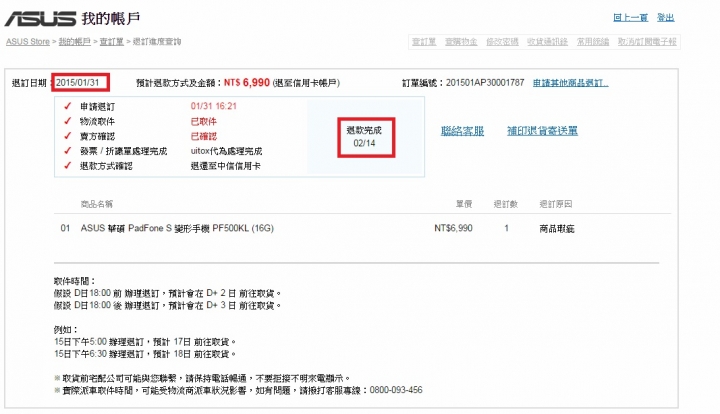Click the 退訂進度查詢 breadcrumb text

click(x=157, y=42)
